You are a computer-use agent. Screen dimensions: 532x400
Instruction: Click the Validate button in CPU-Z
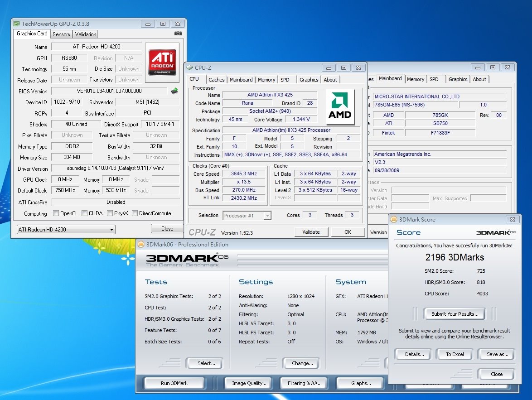point(311,232)
